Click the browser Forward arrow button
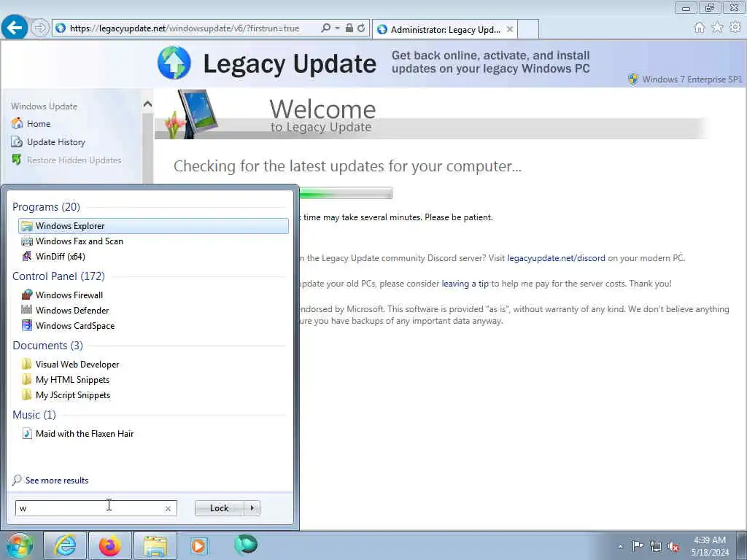 click(x=40, y=28)
